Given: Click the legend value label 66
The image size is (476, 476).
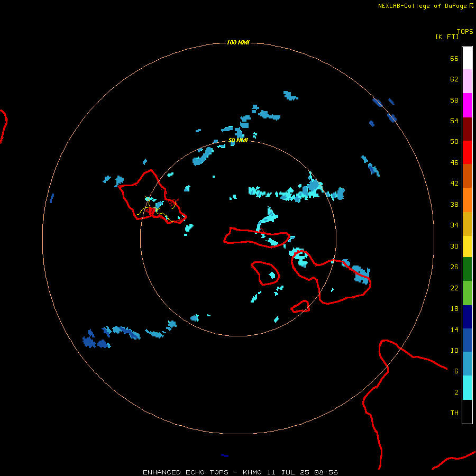Looking at the screenshot, I should click(454, 58).
